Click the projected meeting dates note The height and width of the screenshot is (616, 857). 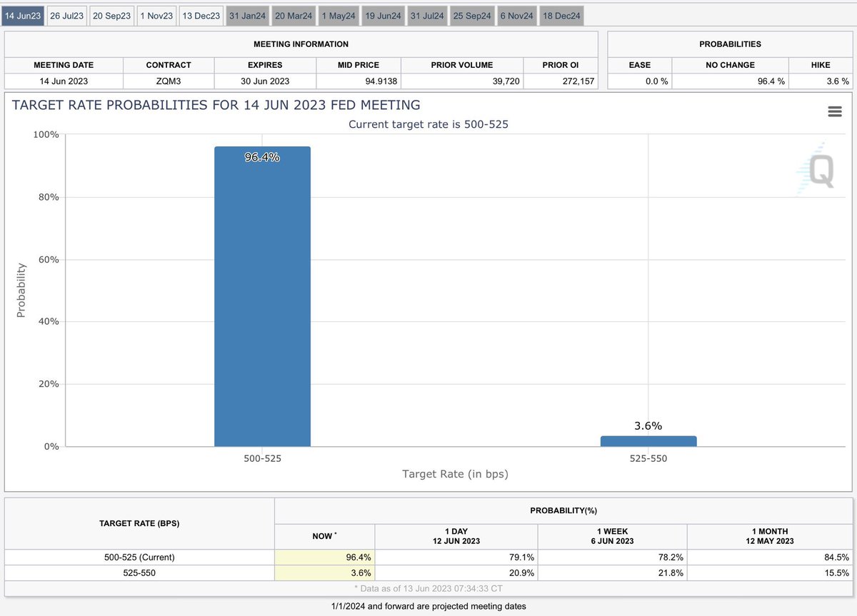428,606
